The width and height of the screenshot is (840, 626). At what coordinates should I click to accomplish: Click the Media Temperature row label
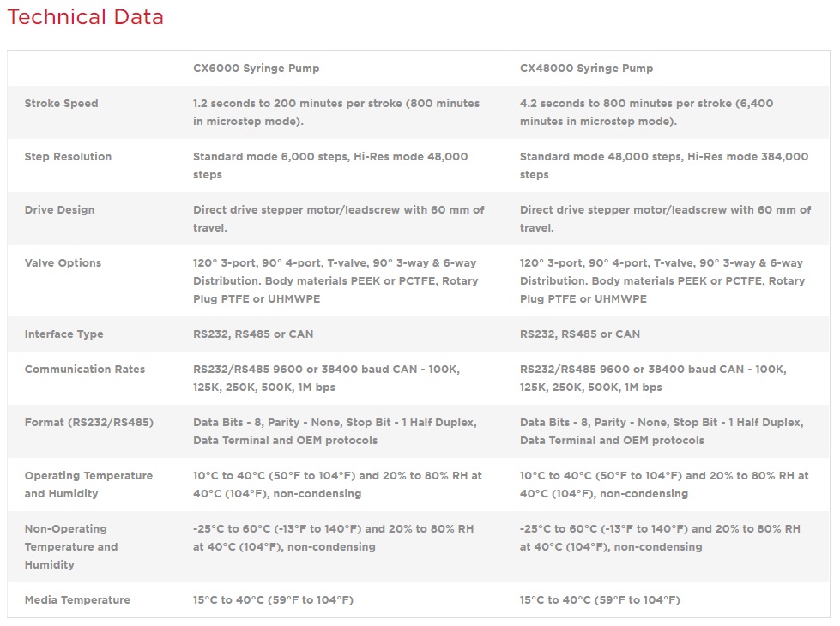pos(77,600)
